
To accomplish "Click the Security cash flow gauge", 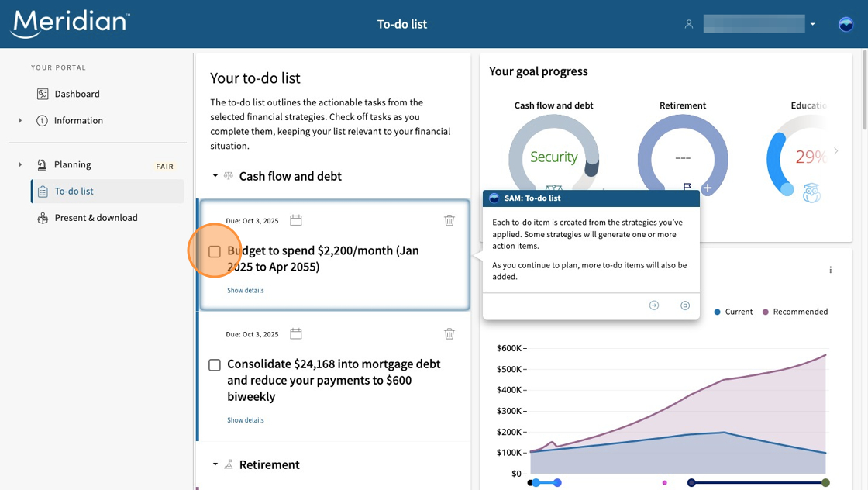I will tap(553, 158).
